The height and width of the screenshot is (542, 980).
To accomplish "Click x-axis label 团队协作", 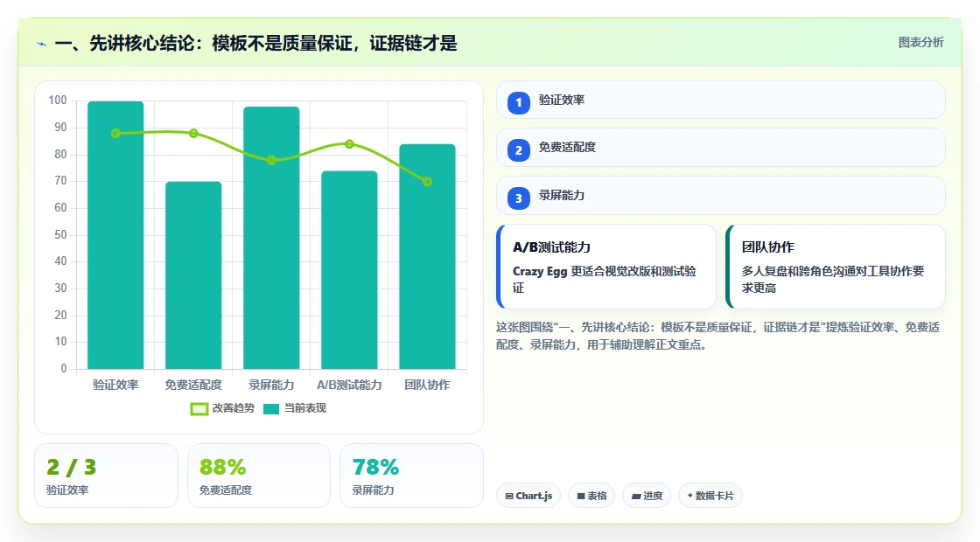I will pyautogui.click(x=427, y=385).
